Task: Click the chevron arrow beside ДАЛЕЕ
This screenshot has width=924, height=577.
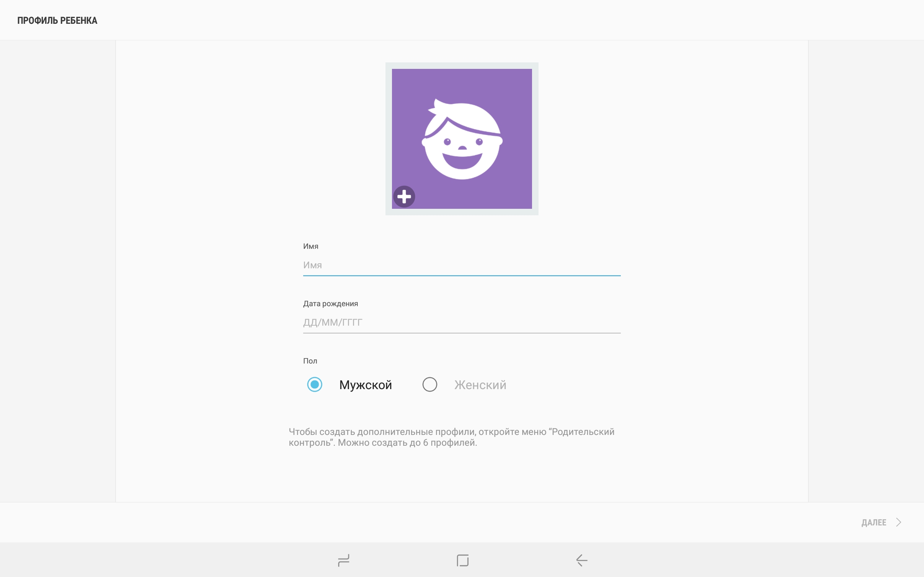Action: coord(898,522)
